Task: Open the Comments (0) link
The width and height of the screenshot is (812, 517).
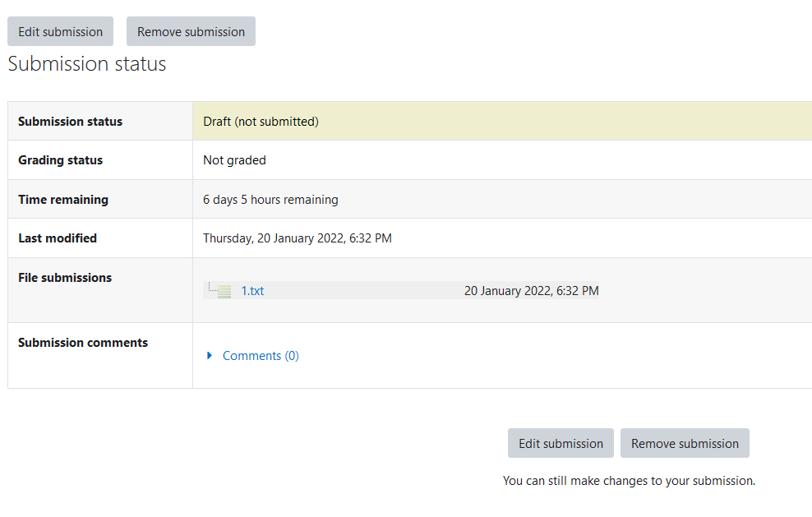Action: 261,356
